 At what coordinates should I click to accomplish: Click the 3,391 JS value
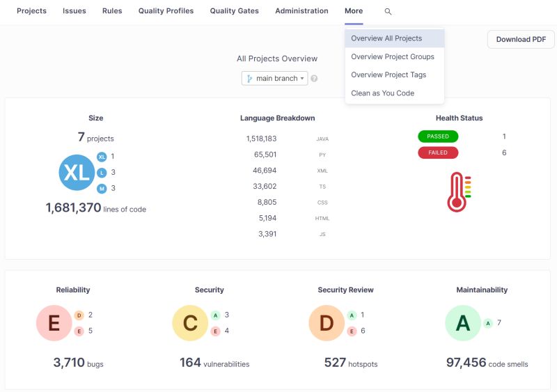pos(267,234)
